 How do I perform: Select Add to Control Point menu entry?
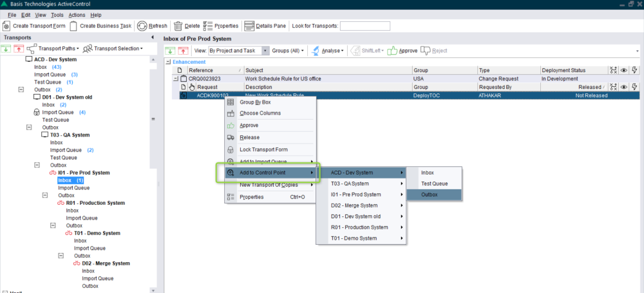[270, 173]
